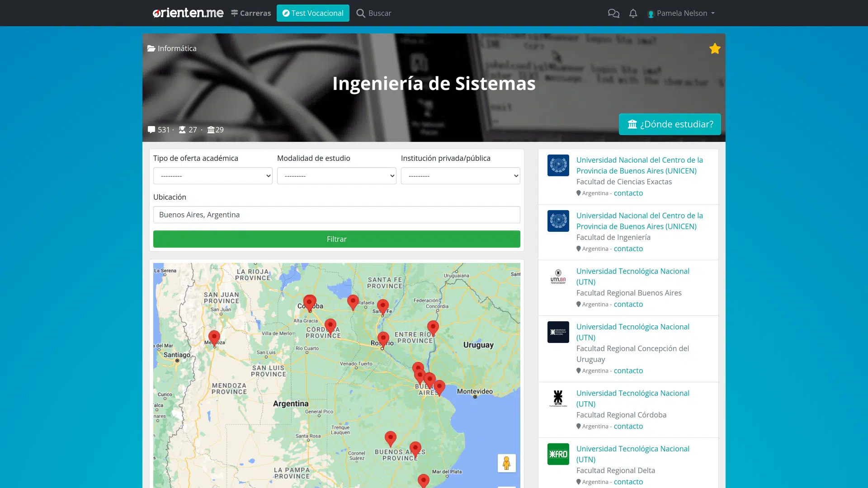
Task: Open the Tipo de oferta académica dropdown
Action: pyautogui.click(x=213, y=176)
